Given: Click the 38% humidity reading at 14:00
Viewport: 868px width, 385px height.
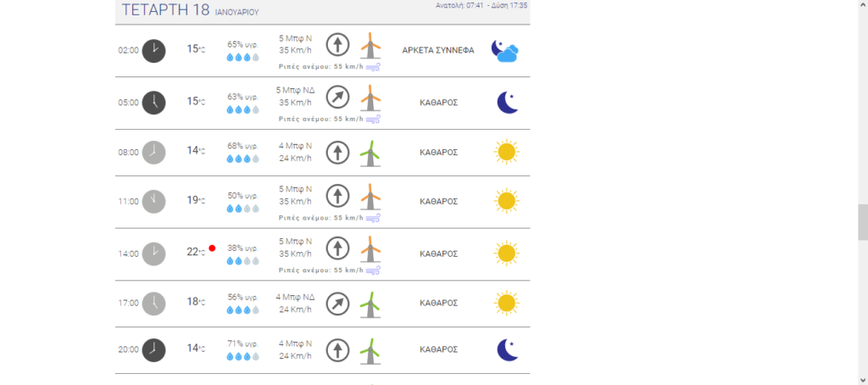Looking at the screenshot, I should [242, 248].
